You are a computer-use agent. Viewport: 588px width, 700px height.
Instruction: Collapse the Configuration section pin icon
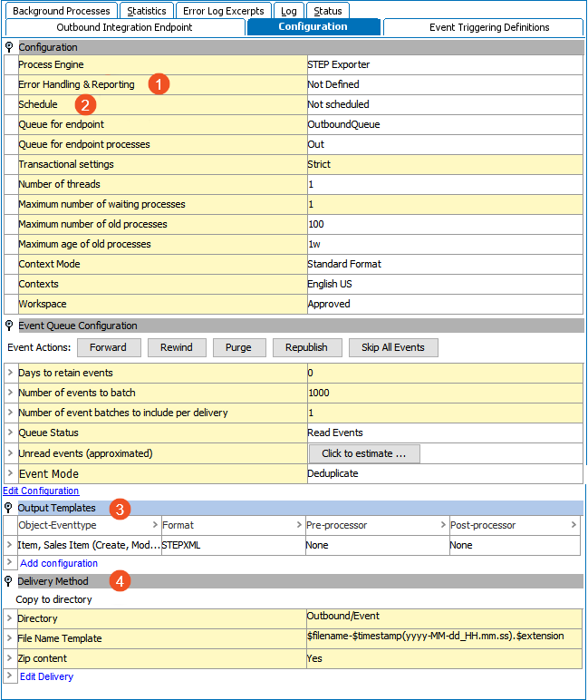click(9, 47)
